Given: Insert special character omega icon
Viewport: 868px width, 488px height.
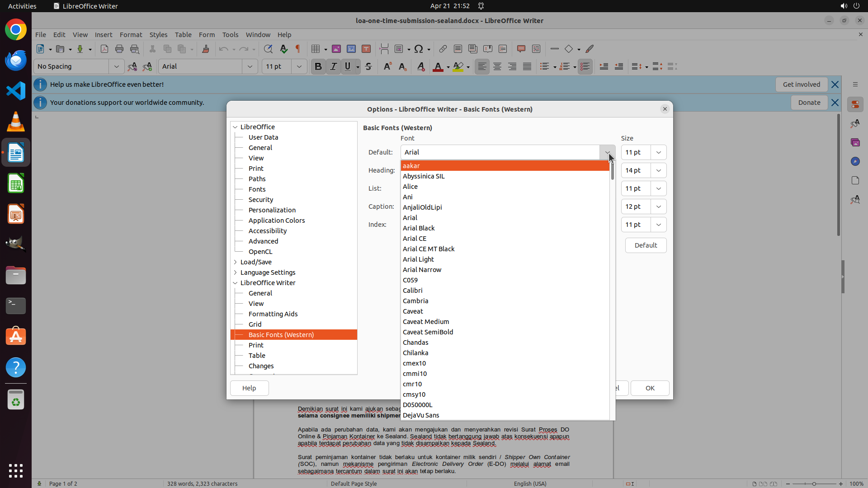Looking at the screenshot, I should tap(419, 49).
